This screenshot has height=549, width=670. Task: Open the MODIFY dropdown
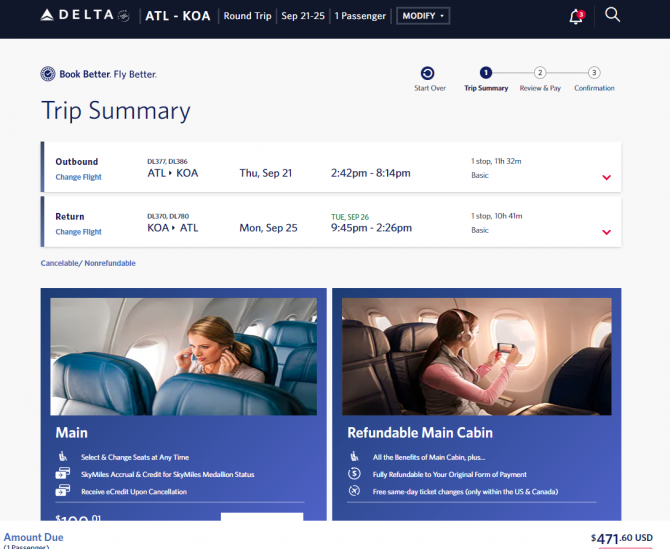point(423,16)
